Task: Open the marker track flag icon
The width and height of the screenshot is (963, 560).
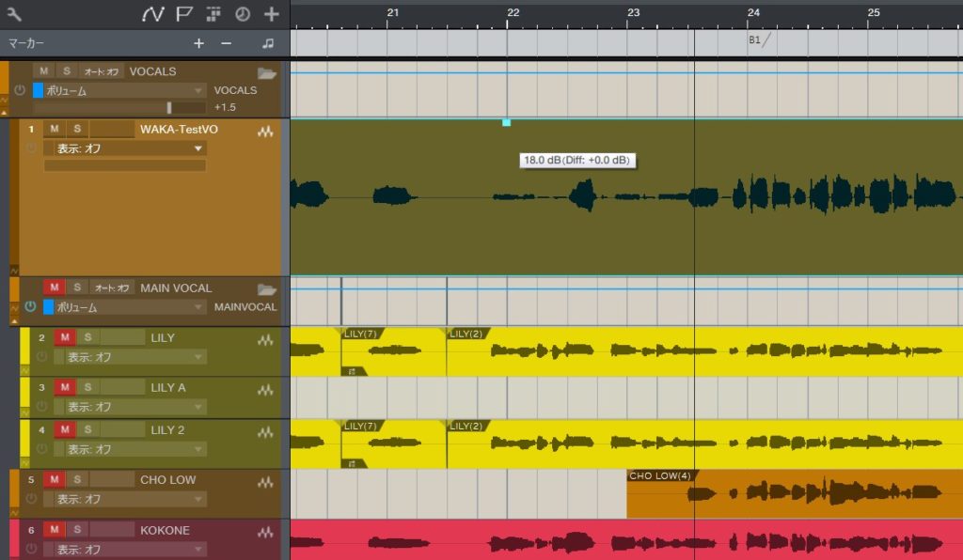Action: [184, 13]
